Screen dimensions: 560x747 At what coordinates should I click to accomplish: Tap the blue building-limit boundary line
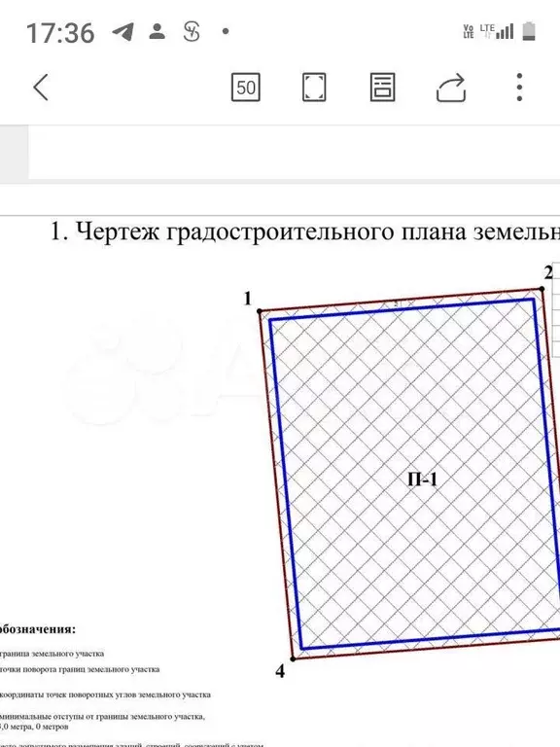(x=285, y=483)
